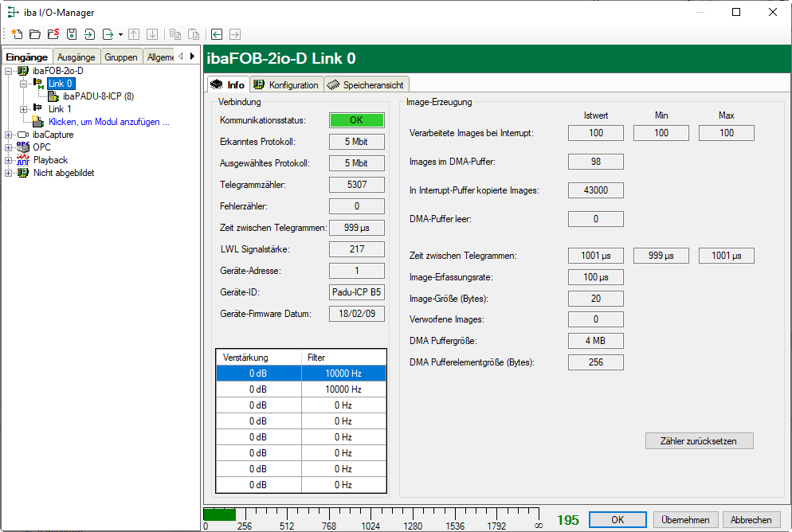Viewport: 792px width, 532px height.
Task: Click the save disk toolbar icon
Action: (x=72, y=34)
